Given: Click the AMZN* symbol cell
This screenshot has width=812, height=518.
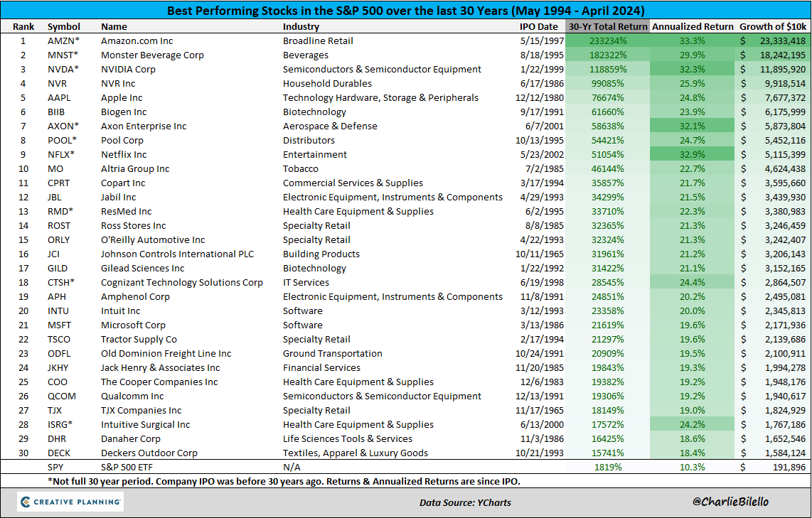Looking at the screenshot, I should point(64,41).
